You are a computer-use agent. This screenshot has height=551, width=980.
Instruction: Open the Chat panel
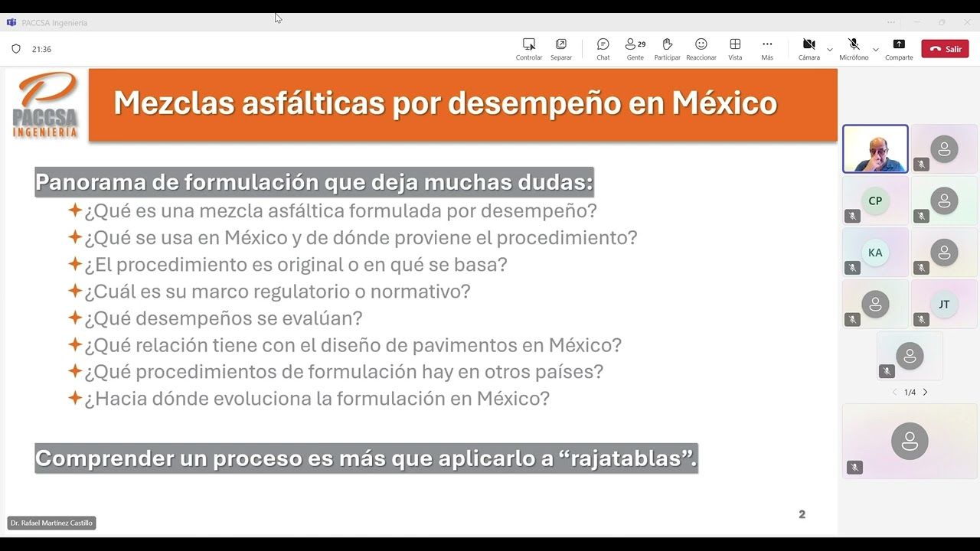pos(603,49)
